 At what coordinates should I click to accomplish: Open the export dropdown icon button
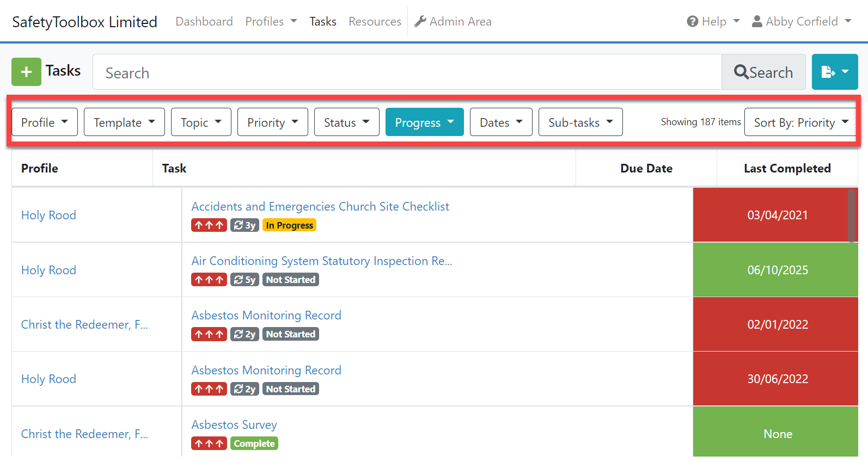click(834, 72)
